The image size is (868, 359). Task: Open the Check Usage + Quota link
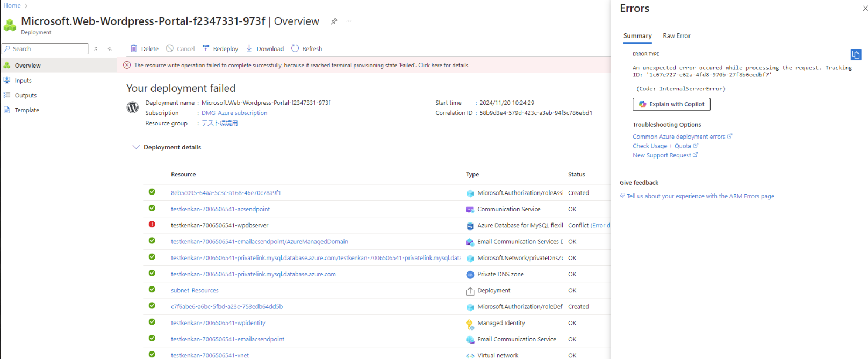(665, 146)
